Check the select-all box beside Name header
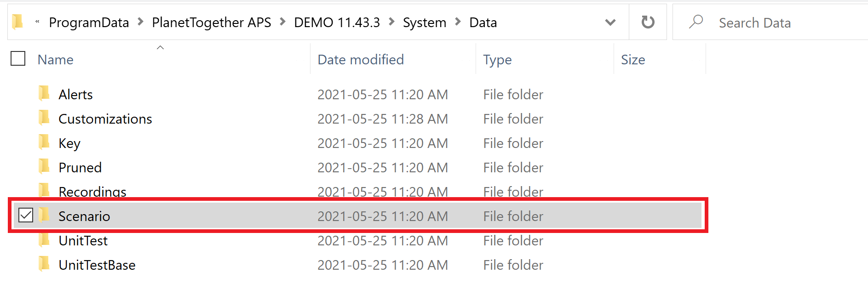The height and width of the screenshot is (295, 868). [x=17, y=59]
